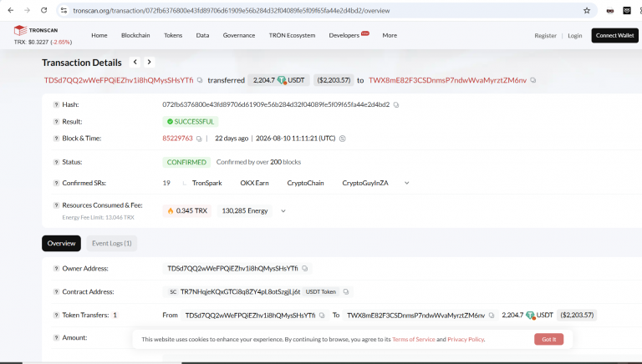The height and width of the screenshot is (364, 642).
Task: Click the Register link
Action: (545, 36)
